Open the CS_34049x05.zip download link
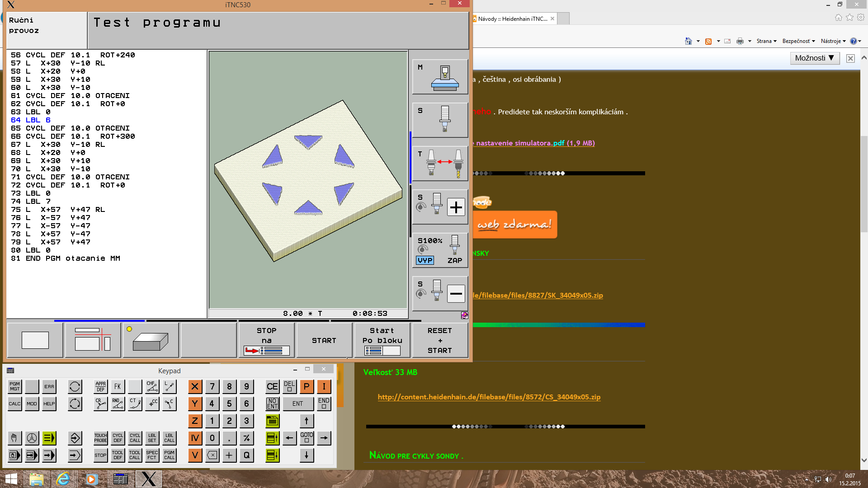The width and height of the screenshot is (868, 488). pos(489,397)
